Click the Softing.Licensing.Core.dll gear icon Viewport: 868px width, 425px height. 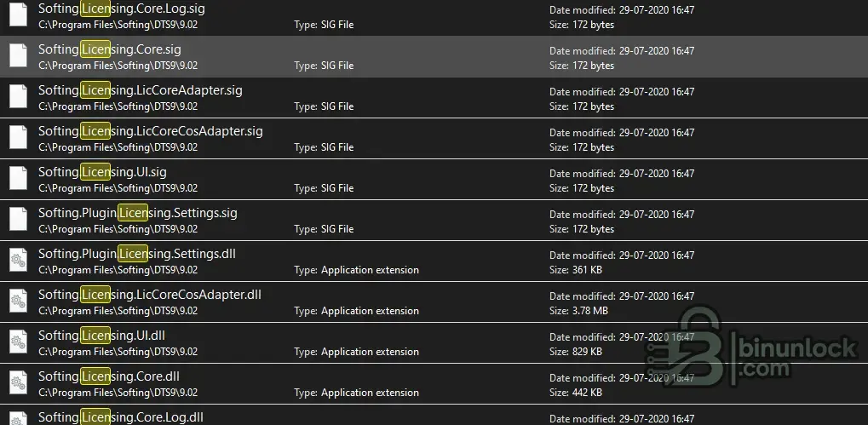[18, 383]
